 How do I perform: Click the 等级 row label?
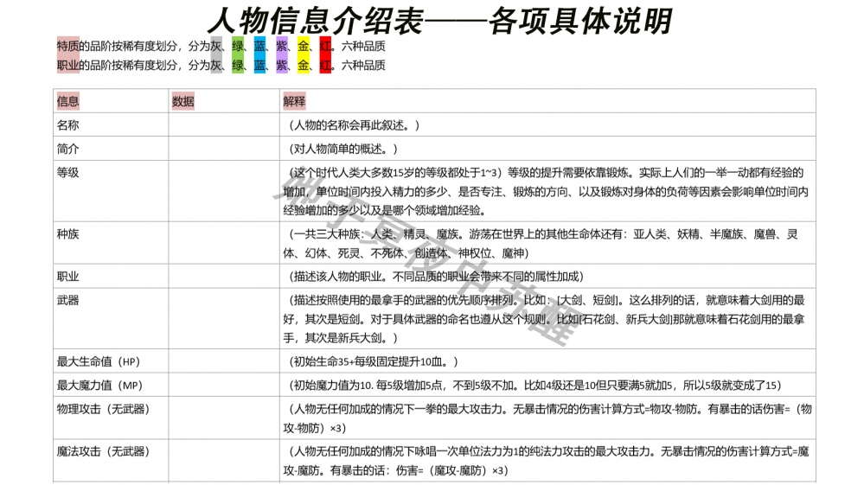point(68,172)
